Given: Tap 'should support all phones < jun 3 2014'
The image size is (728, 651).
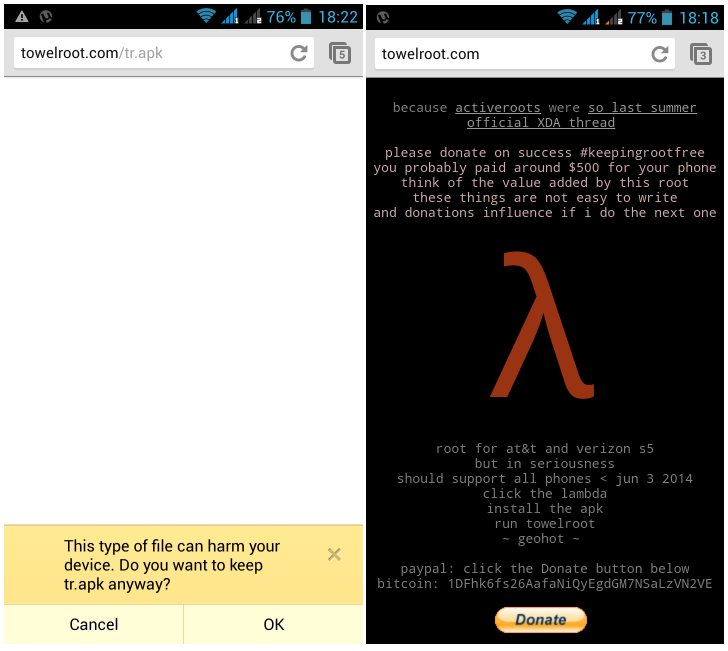Looking at the screenshot, I should pyautogui.click(x=545, y=479).
